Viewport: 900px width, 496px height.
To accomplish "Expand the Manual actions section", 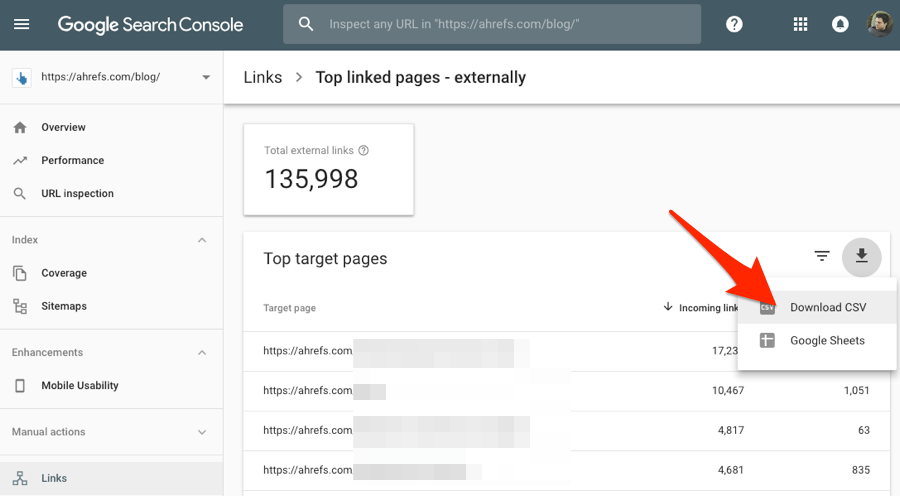I will coord(202,432).
